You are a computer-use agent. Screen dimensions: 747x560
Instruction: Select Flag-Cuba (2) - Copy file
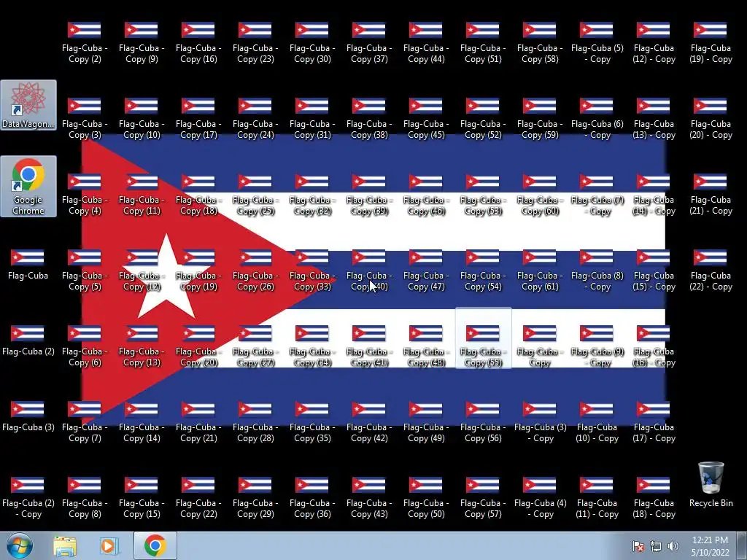[x=28, y=497]
